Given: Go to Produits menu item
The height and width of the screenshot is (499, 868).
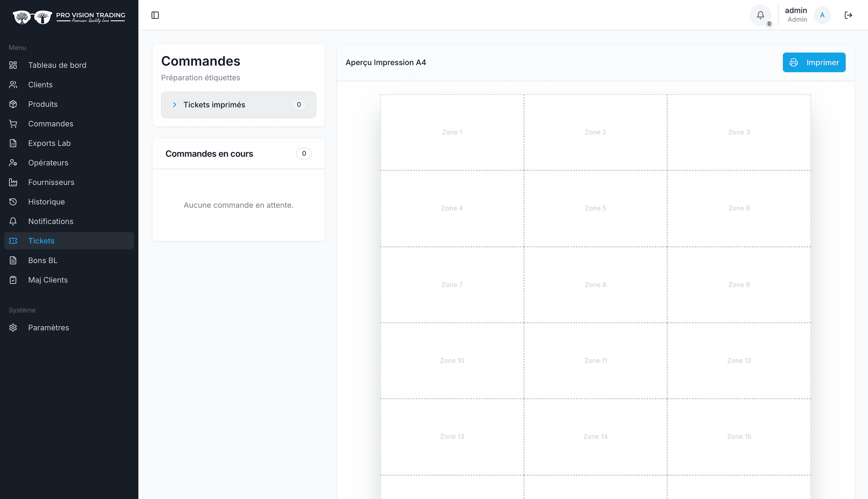Looking at the screenshot, I should [69, 104].
